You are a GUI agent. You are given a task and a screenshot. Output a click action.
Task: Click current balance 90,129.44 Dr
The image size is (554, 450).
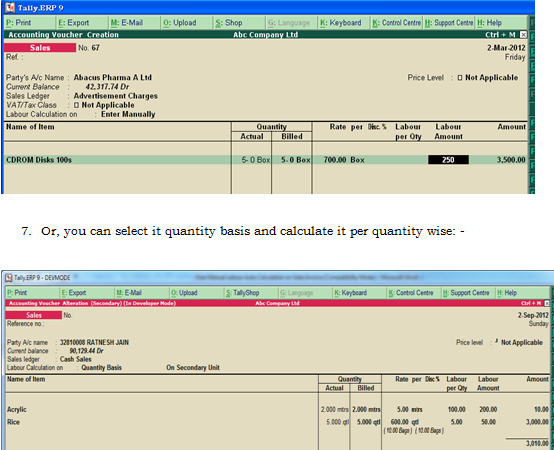point(87,351)
